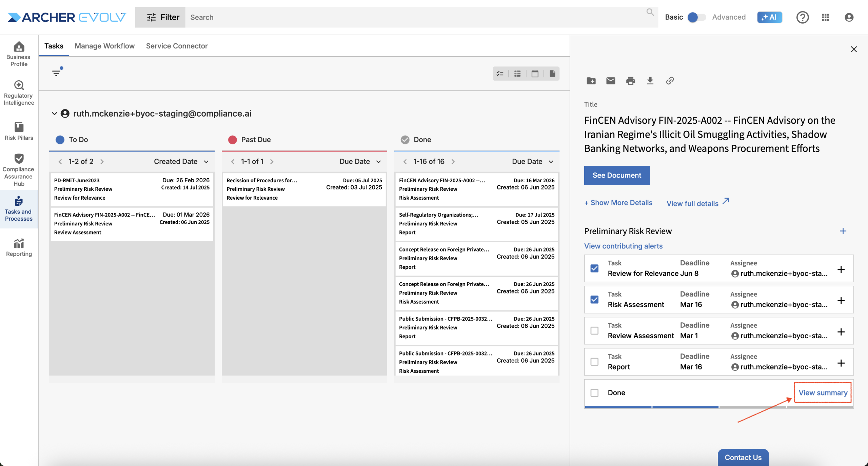Switch to calendar view icon
Viewport: 868px width, 466px height.
pyautogui.click(x=535, y=74)
